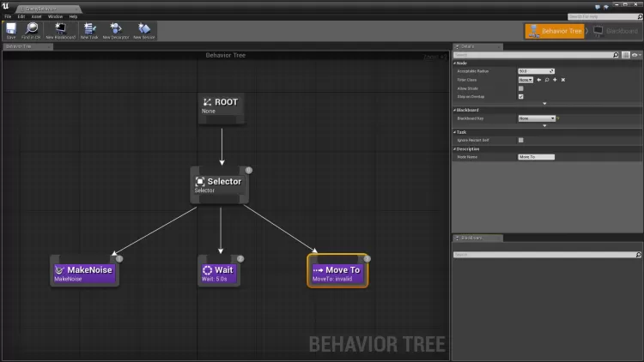Open the Blackboard Key dropdown
The image size is (644, 362).
pos(537,118)
